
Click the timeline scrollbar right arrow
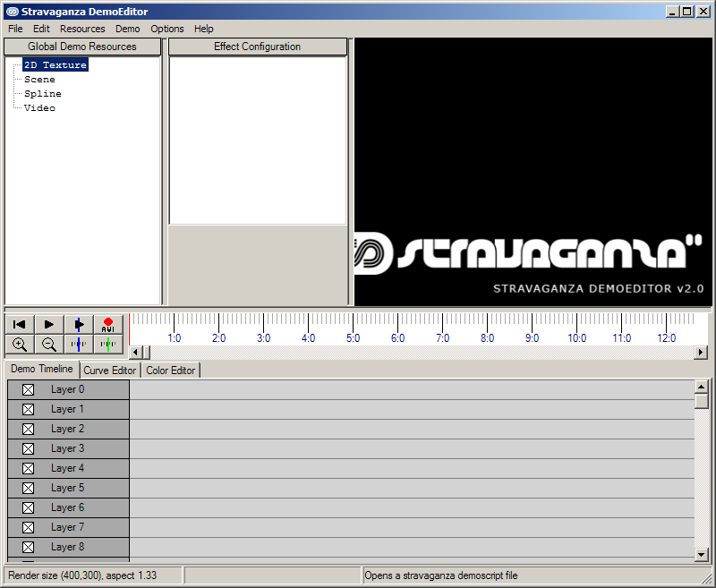pyautogui.click(x=701, y=353)
